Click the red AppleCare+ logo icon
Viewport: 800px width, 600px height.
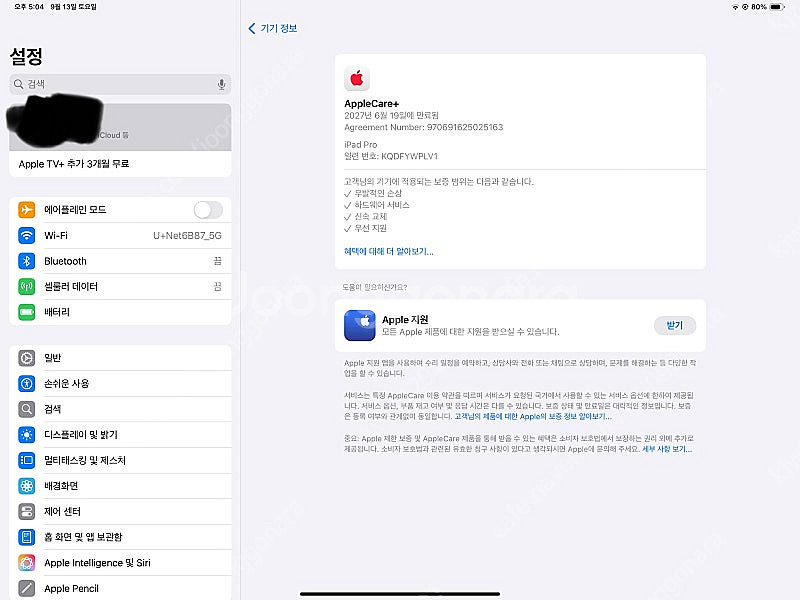coord(357,79)
